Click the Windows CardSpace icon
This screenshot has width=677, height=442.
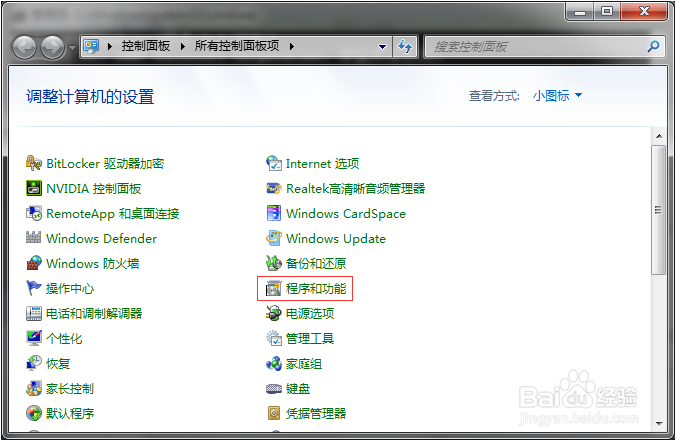point(274,214)
